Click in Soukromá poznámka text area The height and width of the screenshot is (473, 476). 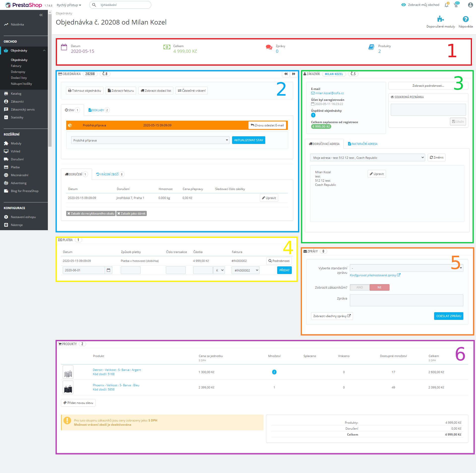(x=428, y=110)
